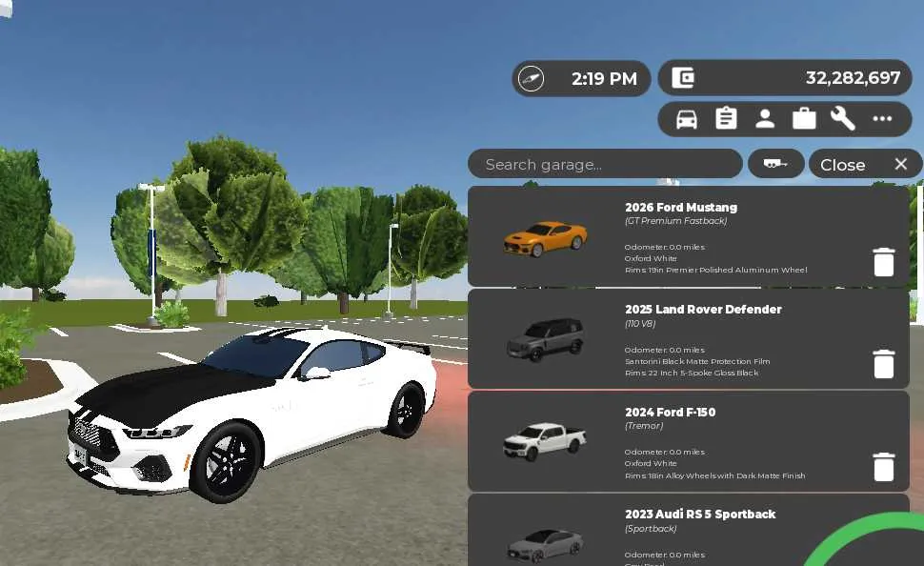924x566 pixels.
Task: Click the GT Premium Fastback trim label
Action: [x=676, y=221]
